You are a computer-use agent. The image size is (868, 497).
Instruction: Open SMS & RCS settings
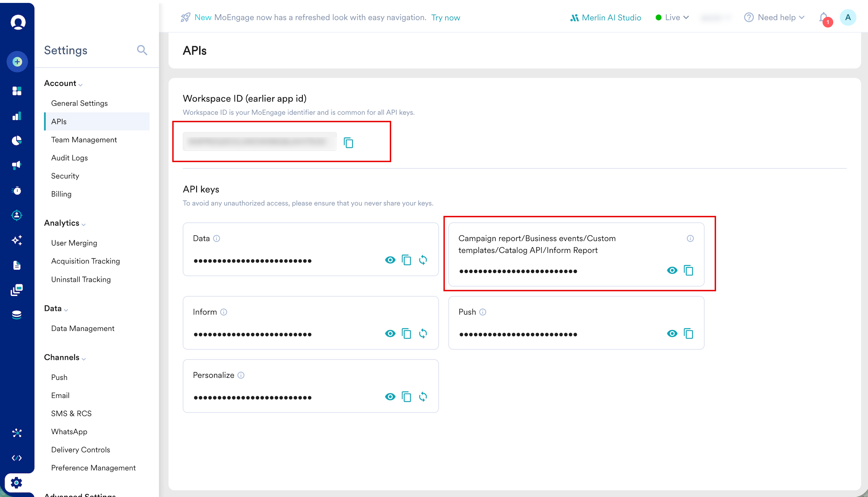[71, 414]
